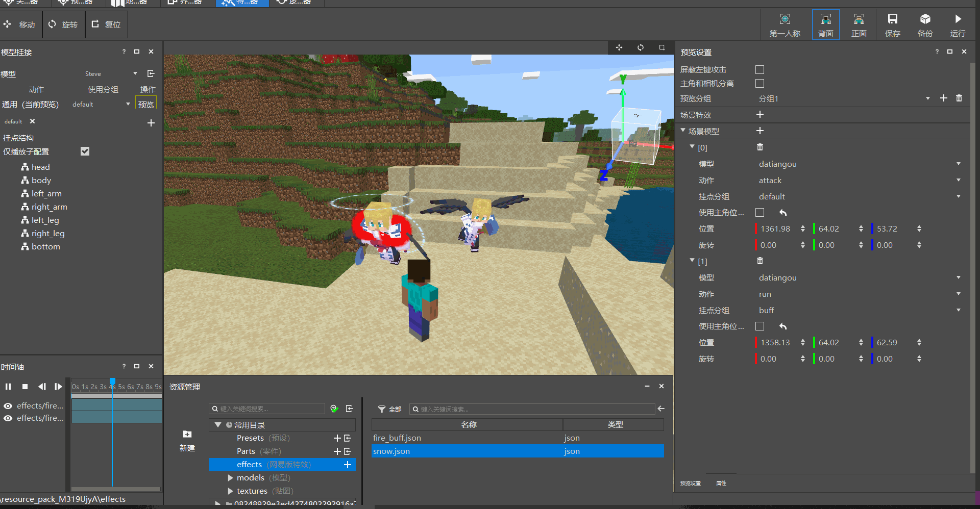The height and width of the screenshot is (509, 980).
Task: Click refresh icon in resource manager
Action: [334, 409]
